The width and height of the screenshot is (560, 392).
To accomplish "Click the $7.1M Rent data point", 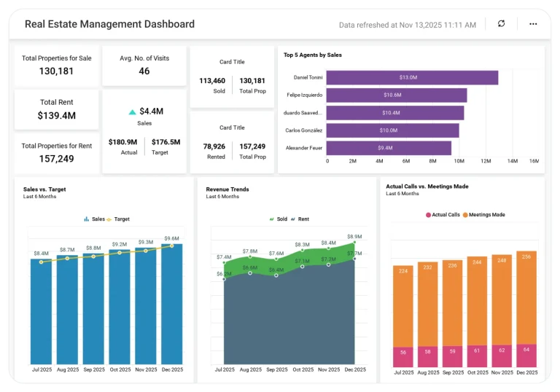I will coord(302,267).
